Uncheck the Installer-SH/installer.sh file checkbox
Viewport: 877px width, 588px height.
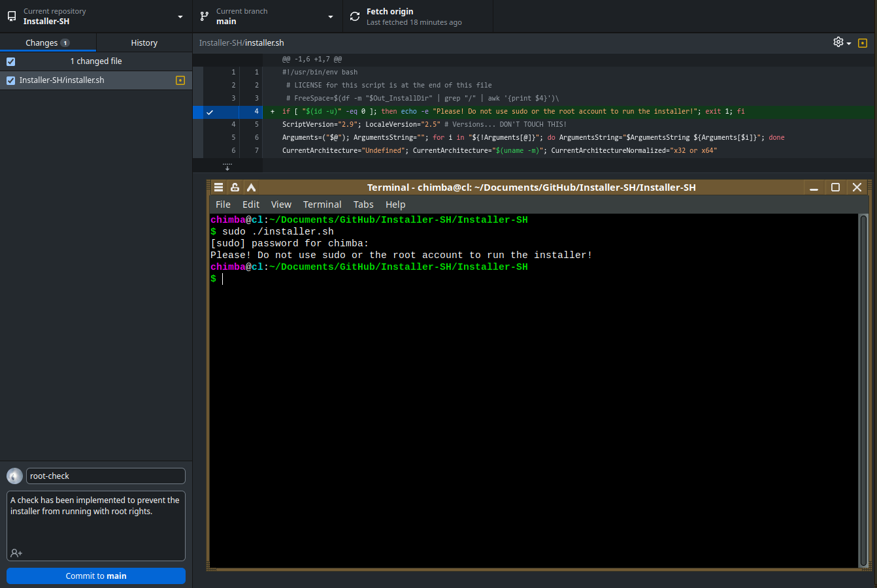(x=10, y=80)
